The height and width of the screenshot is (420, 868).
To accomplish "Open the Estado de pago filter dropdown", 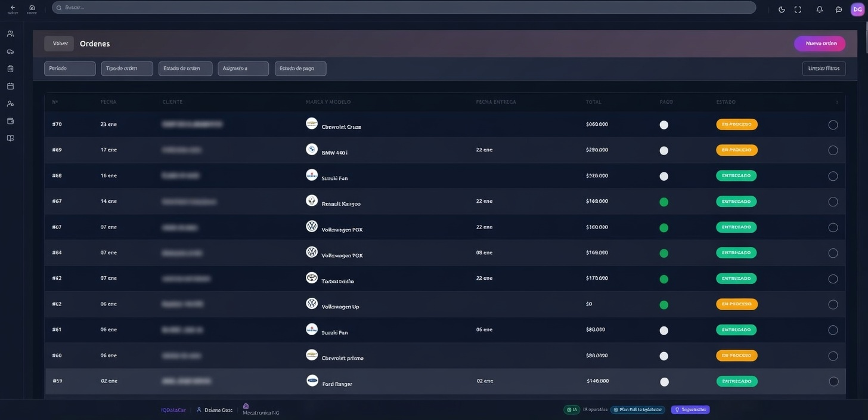I will coord(300,69).
